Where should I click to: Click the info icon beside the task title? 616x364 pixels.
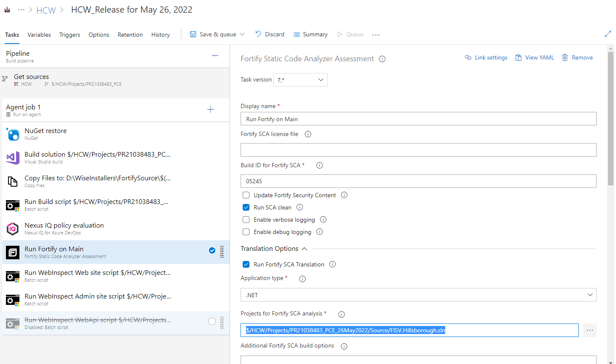382,59
